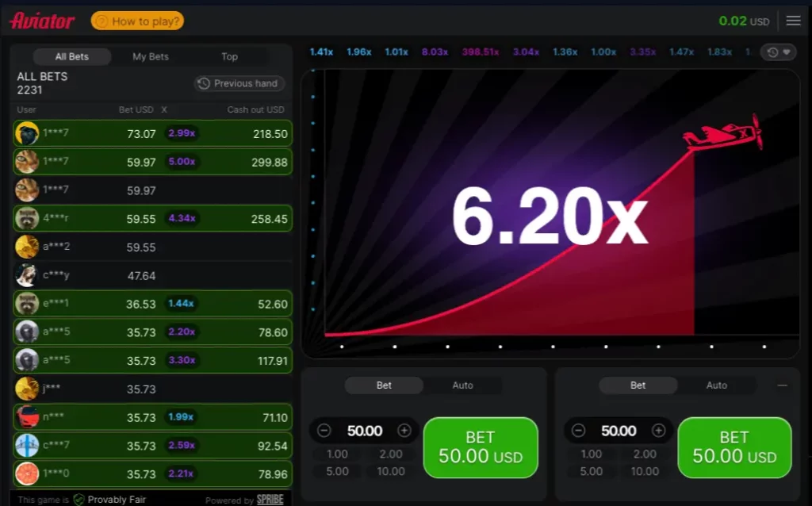
Task: Select Bet mode in the right panel
Action: [638, 385]
